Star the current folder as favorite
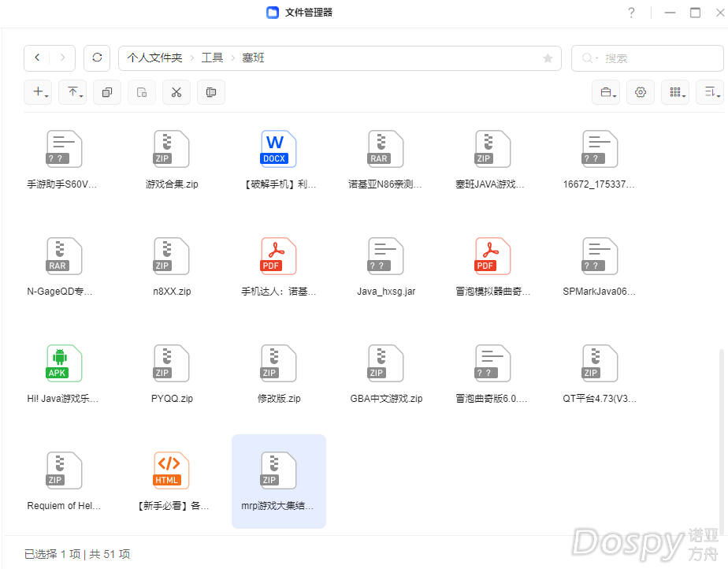 pos(548,58)
